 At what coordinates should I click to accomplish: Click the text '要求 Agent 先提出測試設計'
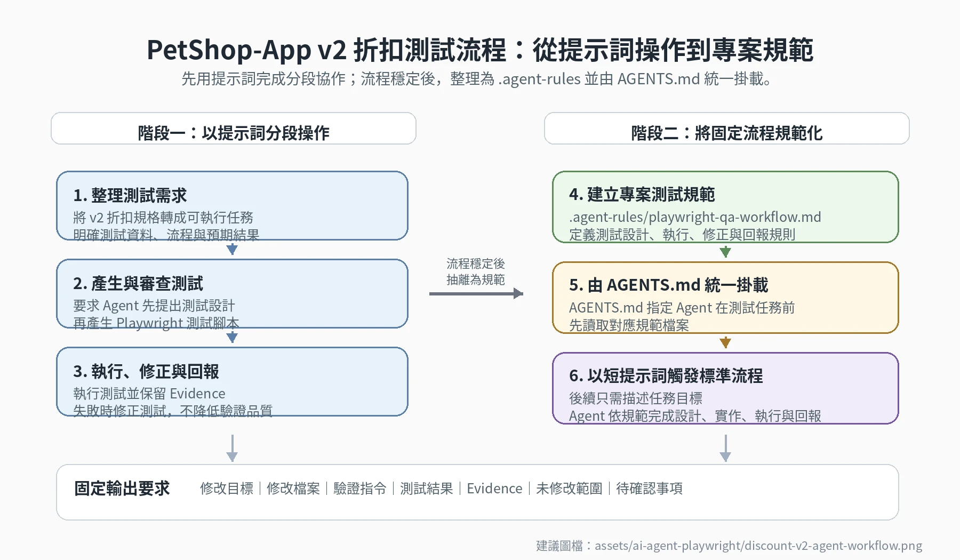[x=154, y=306]
